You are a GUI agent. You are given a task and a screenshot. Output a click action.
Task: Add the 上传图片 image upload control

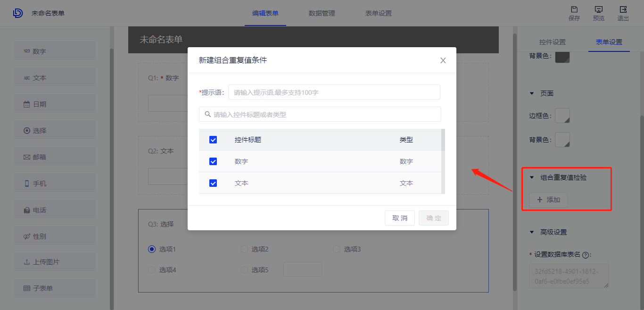pos(54,262)
